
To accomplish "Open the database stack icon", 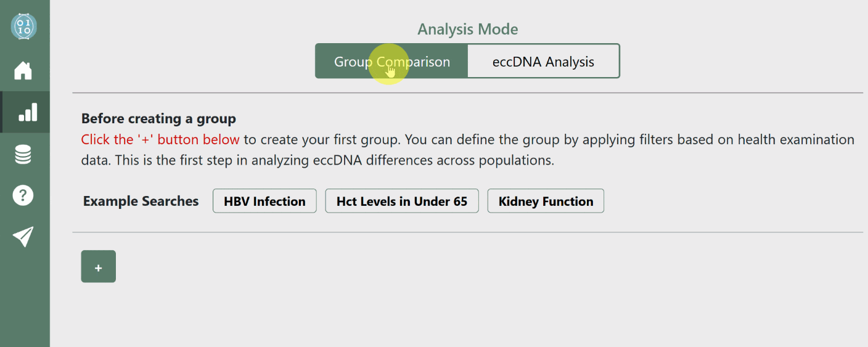I will click(x=23, y=154).
